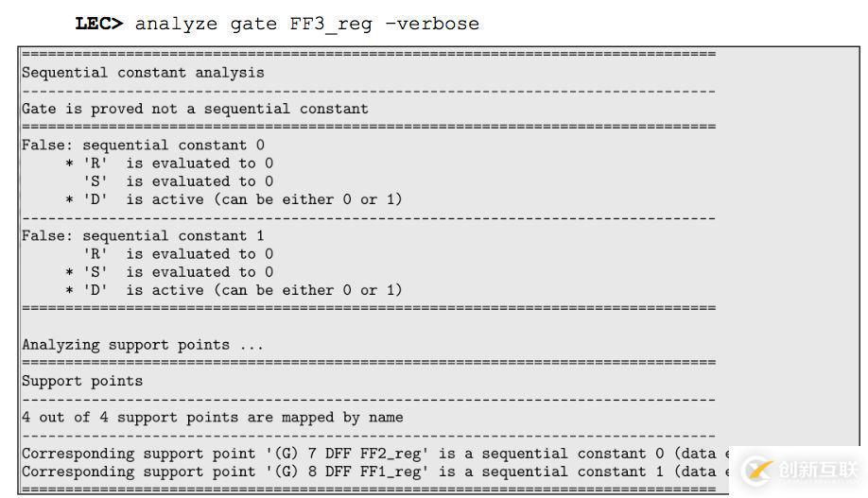Click the 'False: sequential constant 1' line
Screen dimensions: 868x498
click(x=143, y=235)
